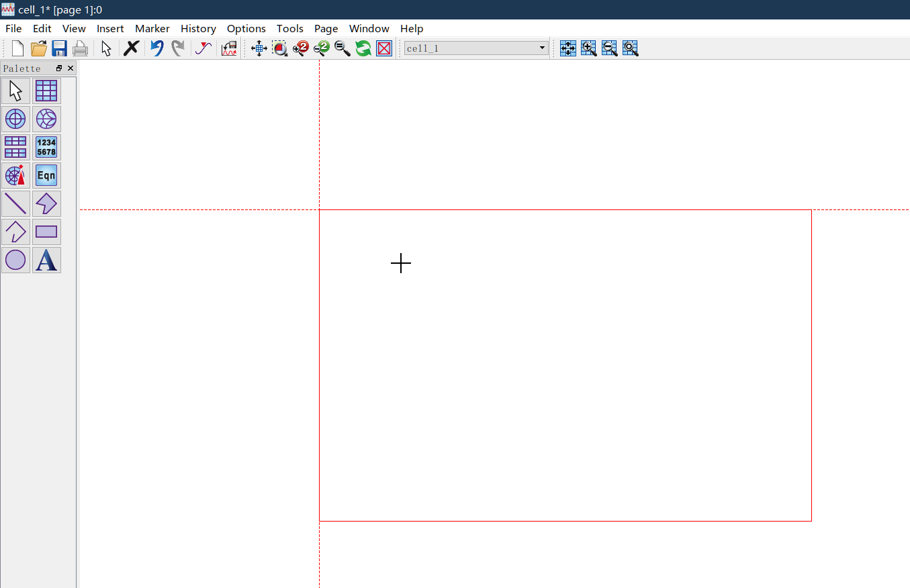Float the Palette panel
This screenshot has height=588, width=910.
point(59,68)
